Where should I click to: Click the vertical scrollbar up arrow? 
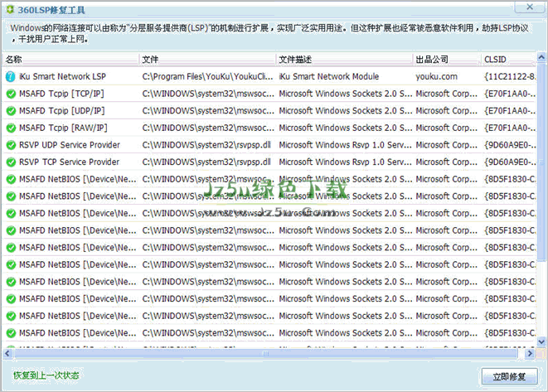541,57
